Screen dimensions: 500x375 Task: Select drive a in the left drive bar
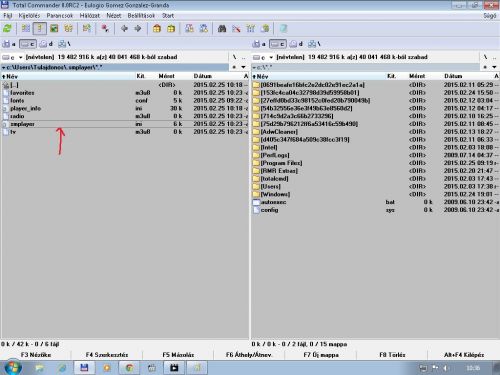[9, 44]
